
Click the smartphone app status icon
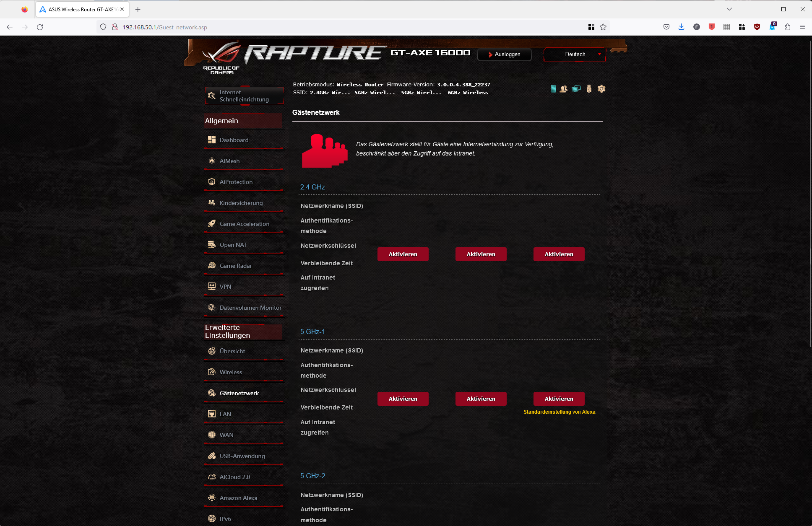point(553,89)
